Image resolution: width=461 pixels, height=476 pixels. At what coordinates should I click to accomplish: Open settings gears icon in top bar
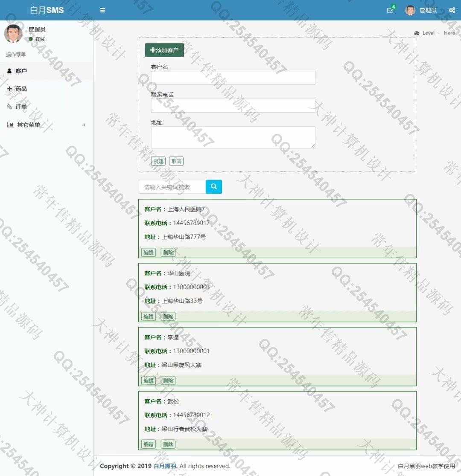[452, 10]
